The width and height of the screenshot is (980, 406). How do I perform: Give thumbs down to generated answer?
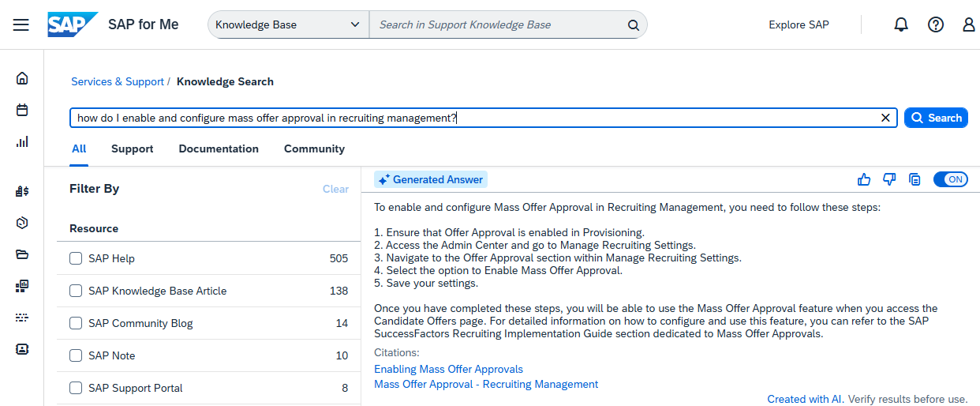click(889, 179)
